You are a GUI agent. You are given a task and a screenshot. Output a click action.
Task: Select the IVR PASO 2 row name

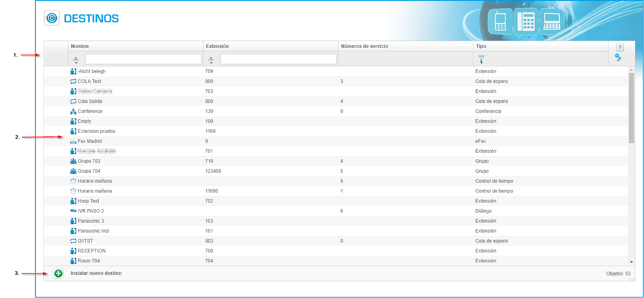click(91, 211)
